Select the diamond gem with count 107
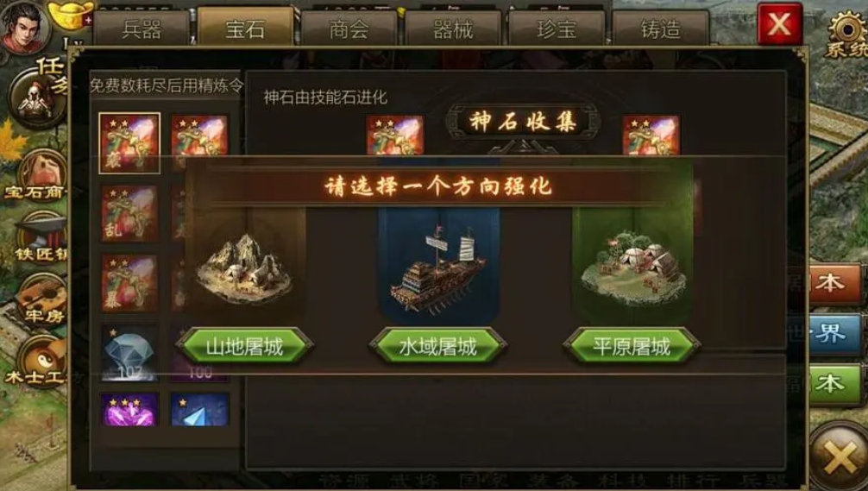The width and height of the screenshot is (868, 491). pyautogui.click(x=129, y=353)
